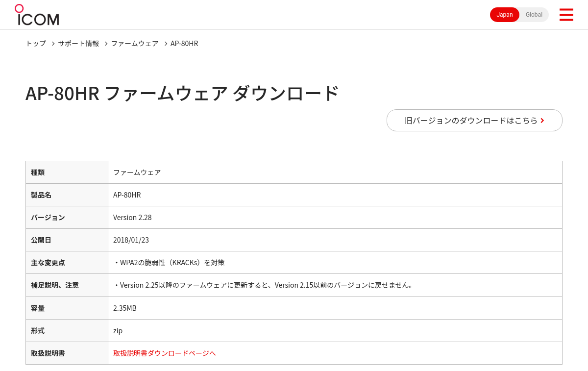Select the 形式 row header

coord(67,330)
